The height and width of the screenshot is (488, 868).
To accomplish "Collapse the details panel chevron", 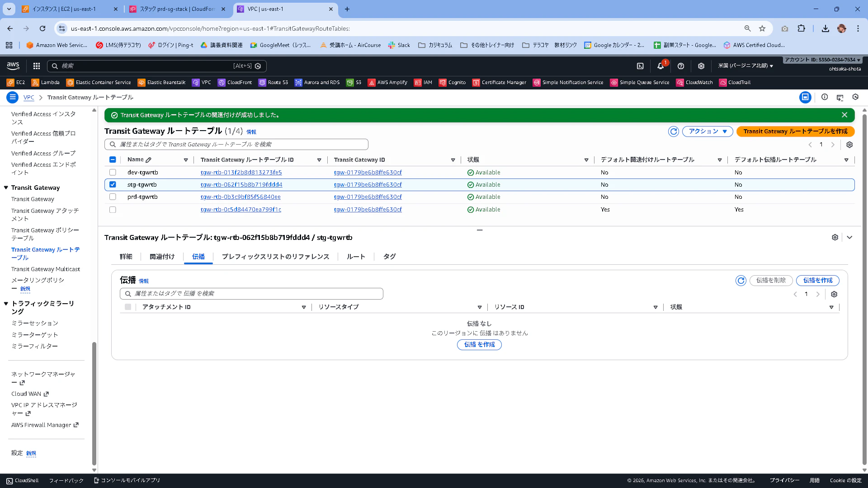I will (x=849, y=238).
